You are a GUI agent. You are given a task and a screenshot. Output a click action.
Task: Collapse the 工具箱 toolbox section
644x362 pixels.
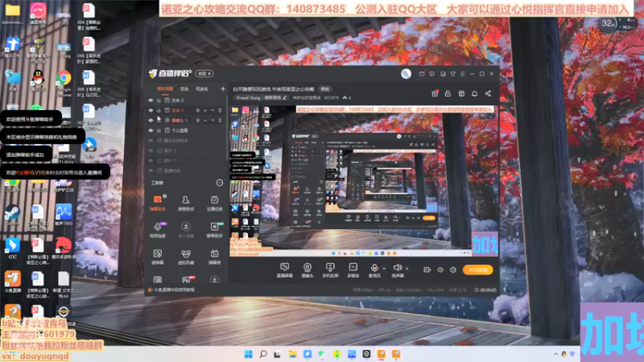(220, 183)
